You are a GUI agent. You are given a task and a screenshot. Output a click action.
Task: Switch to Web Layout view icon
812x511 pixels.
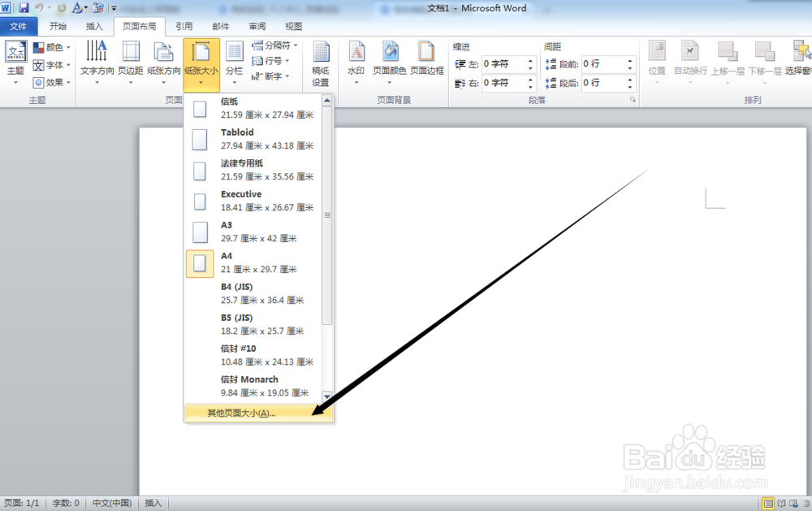tap(794, 504)
